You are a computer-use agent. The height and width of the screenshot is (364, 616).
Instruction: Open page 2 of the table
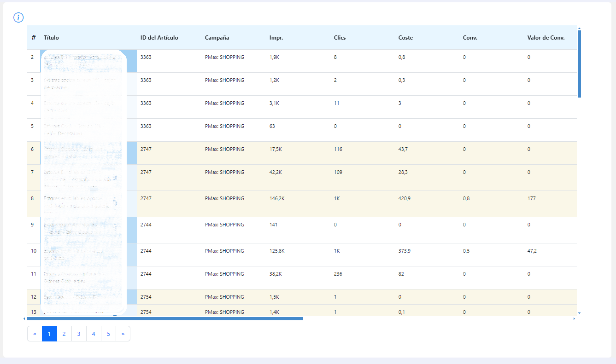[x=64, y=334]
